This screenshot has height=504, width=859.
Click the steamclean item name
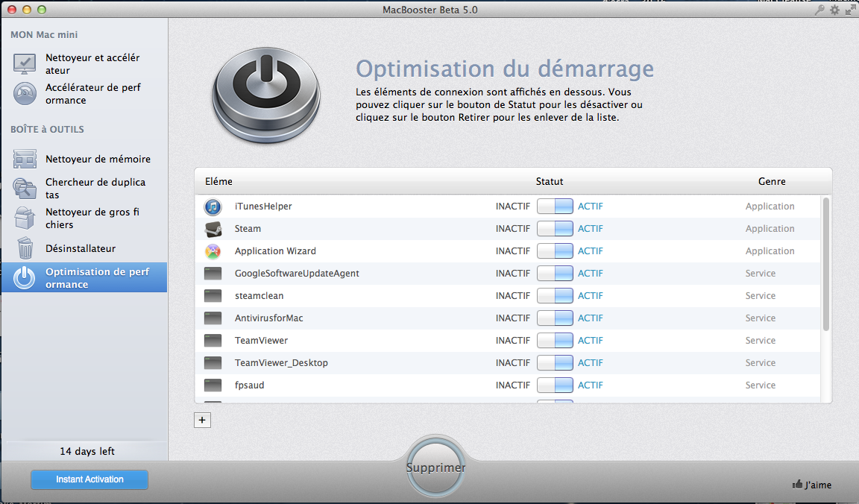point(259,296)
